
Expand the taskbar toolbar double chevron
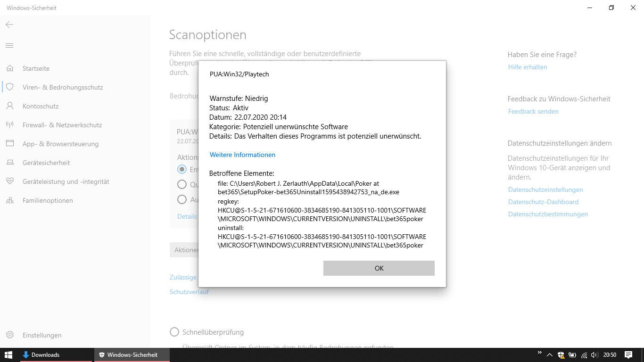540,353
